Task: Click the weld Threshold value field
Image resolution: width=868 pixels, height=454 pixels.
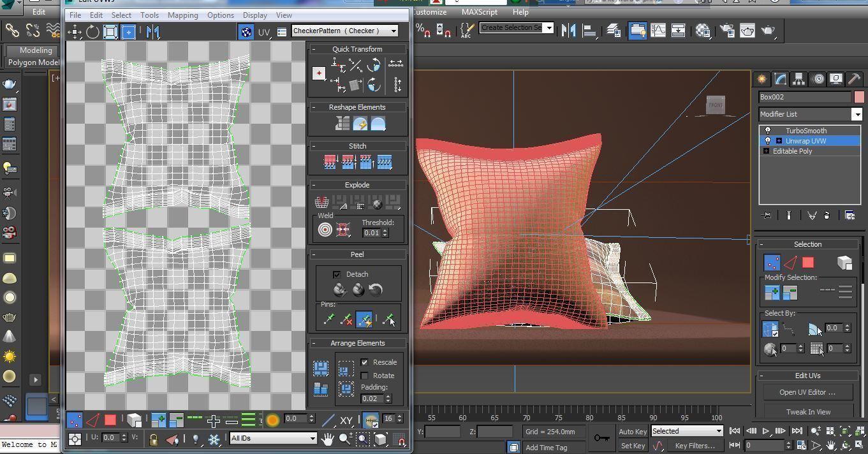Action: pos(371,233)
